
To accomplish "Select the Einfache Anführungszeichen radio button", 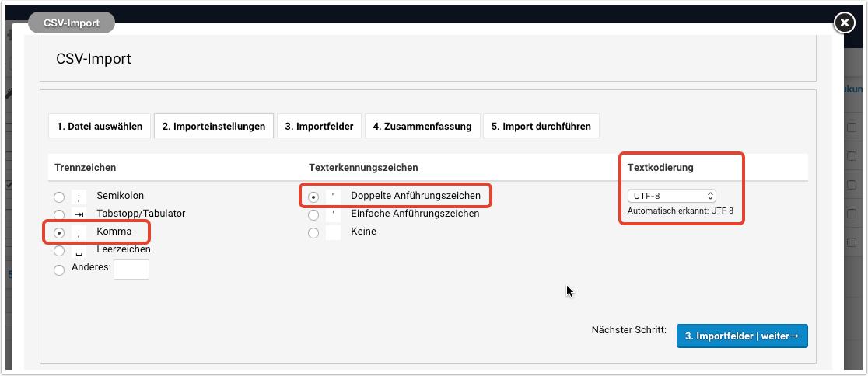I will (x=313, y=214).
